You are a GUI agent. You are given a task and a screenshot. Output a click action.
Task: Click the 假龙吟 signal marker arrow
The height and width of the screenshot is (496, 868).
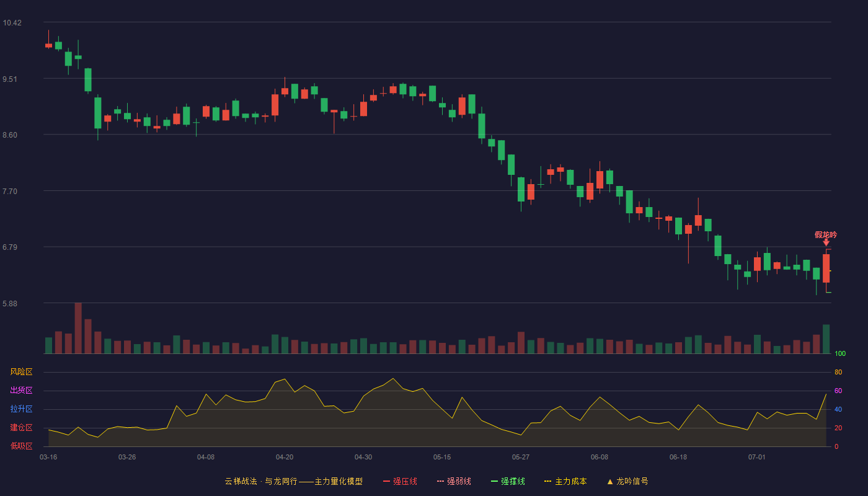tap(826, 242)
